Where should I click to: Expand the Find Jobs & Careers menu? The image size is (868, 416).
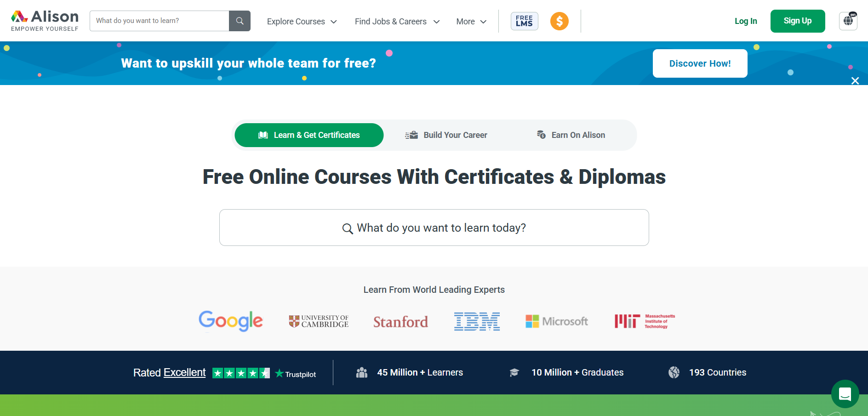coord(397,22)
